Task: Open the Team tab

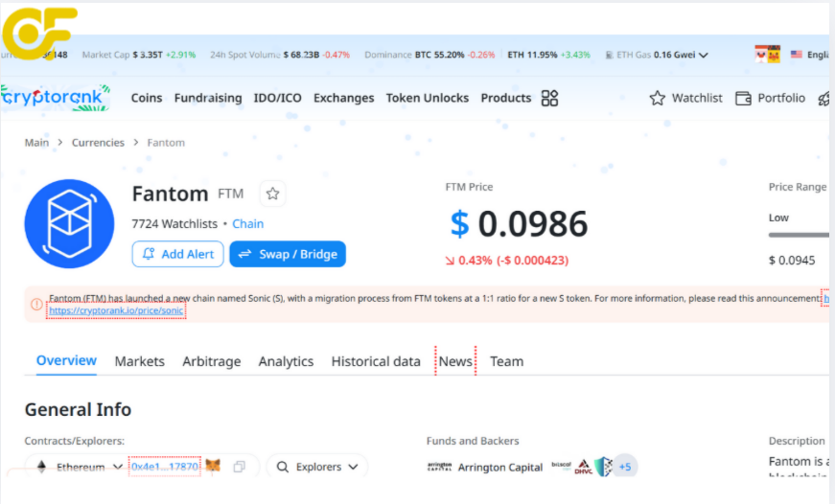Action: pyautogui.click(x=506, y=361)
